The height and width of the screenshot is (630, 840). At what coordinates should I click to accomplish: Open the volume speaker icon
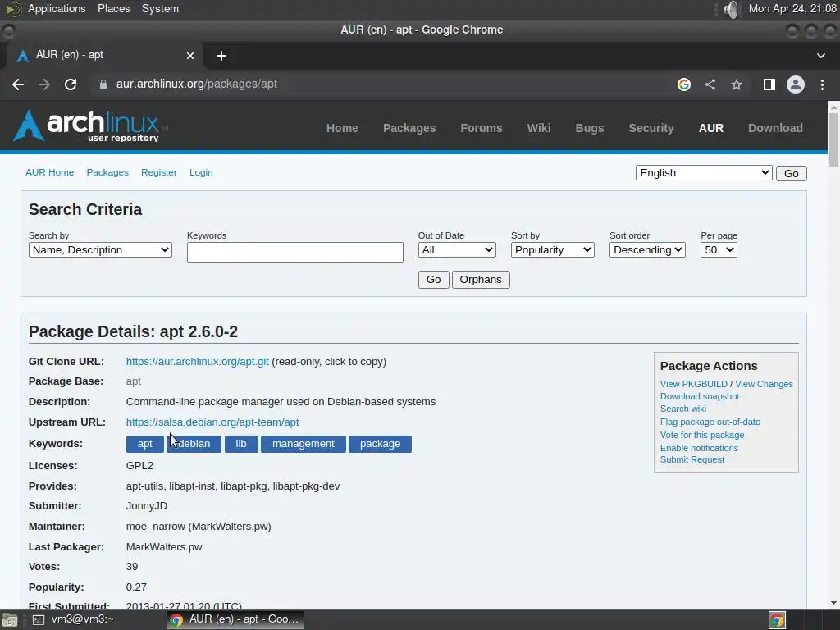tap(731, 9)
